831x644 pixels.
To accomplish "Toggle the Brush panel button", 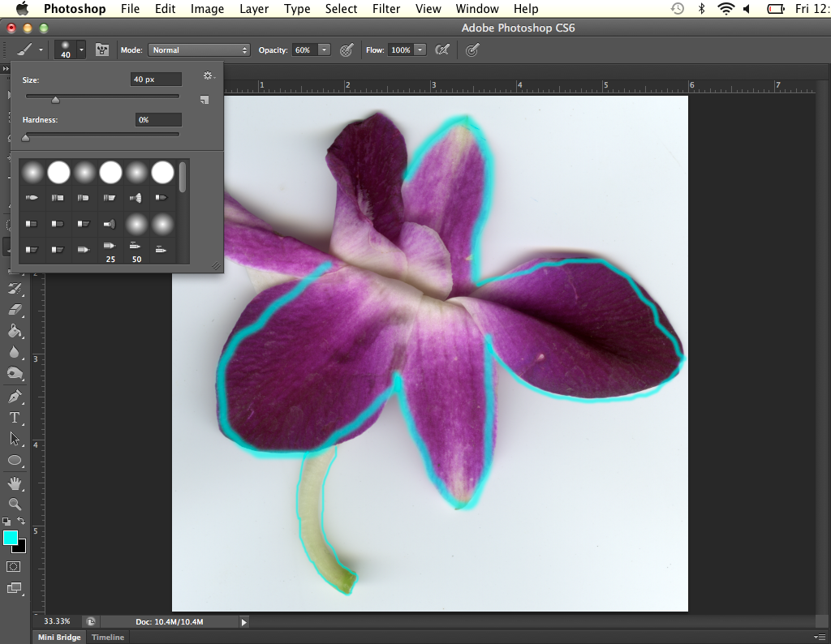I will tap(102, 50).
